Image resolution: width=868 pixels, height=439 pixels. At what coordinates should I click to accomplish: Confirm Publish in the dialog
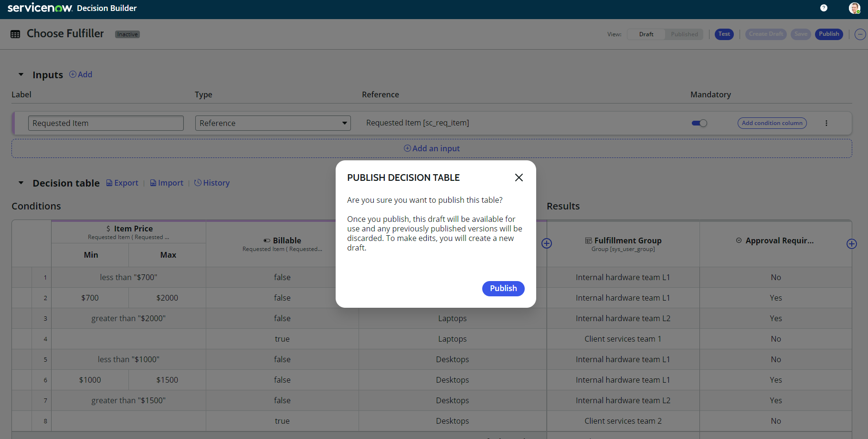coord(503,289)
